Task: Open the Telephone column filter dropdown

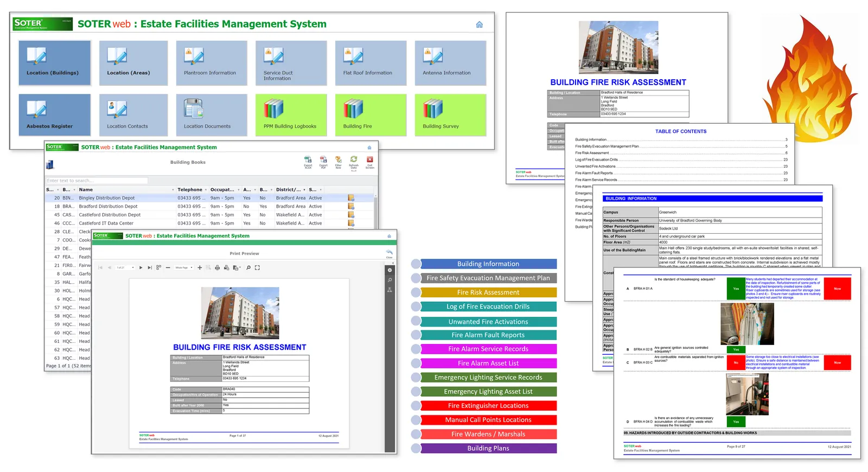Action: [x=206, y=190]
